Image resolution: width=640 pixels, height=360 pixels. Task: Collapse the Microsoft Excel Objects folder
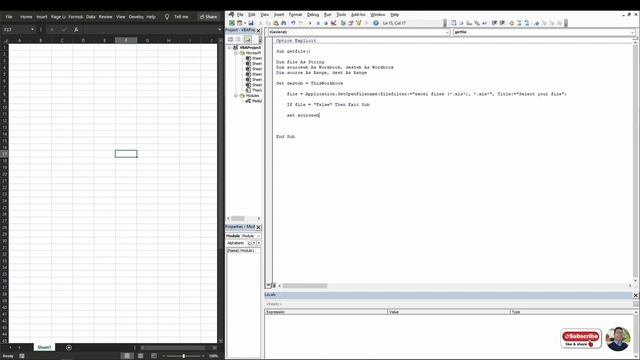236,53
